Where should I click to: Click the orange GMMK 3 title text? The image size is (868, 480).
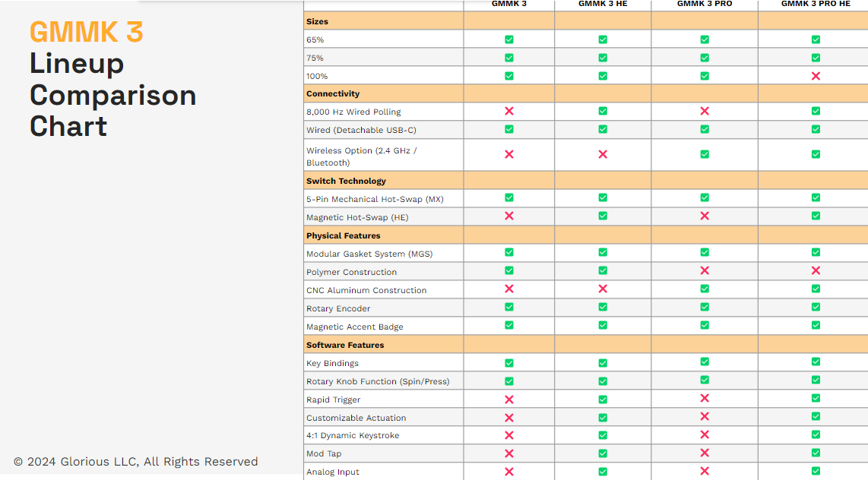(x=86, y=32)
